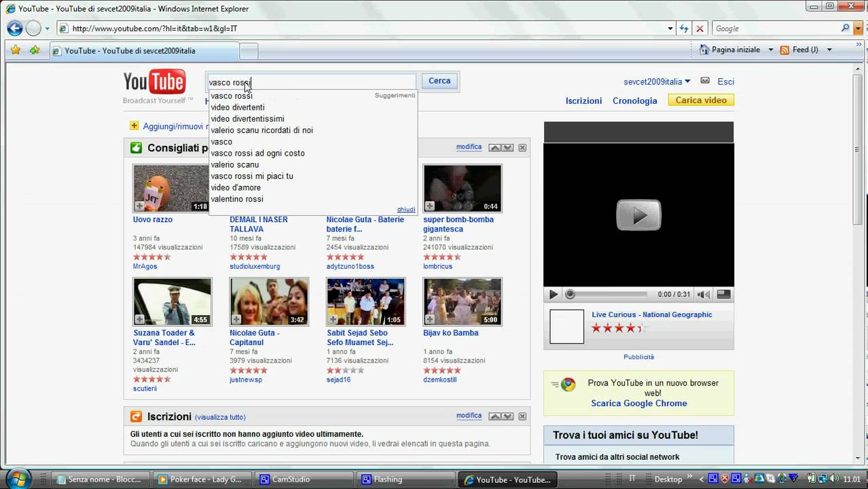Screen dimensions: 868x489
Task: Click the Feed RSS icon
Action: tap(785, 50)
